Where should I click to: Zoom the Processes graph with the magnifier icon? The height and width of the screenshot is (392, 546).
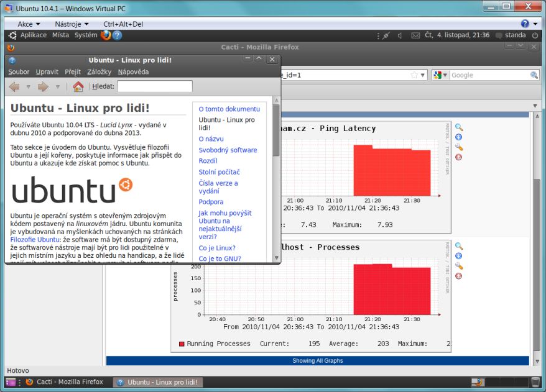459,246
